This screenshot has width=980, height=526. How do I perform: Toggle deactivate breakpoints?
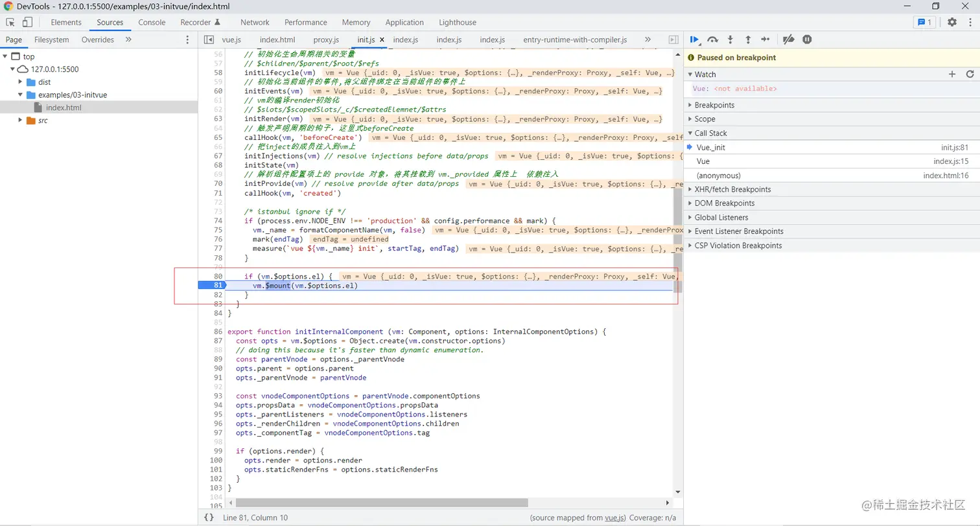[788, 40]
